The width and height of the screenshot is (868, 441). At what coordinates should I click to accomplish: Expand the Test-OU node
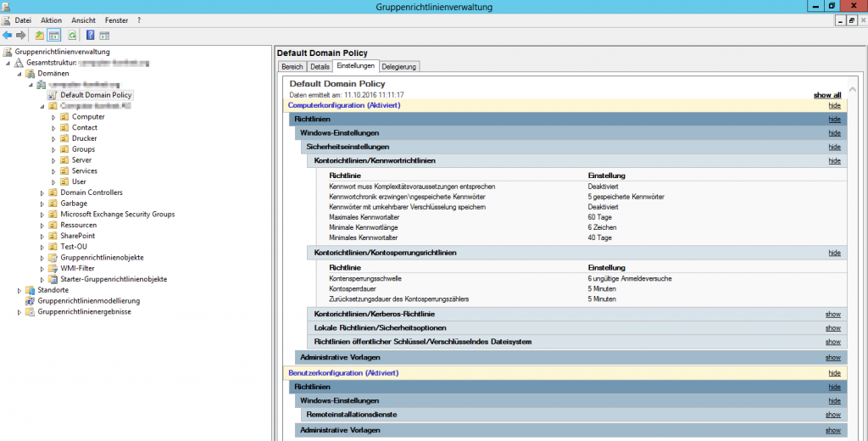pyautogui.click(x=42, y=247)
